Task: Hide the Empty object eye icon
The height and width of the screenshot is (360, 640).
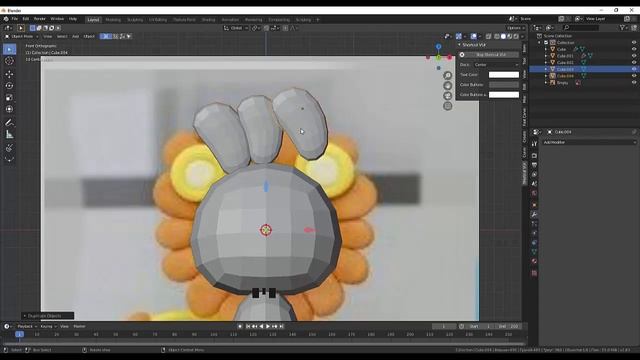Action: pos(634,82)
